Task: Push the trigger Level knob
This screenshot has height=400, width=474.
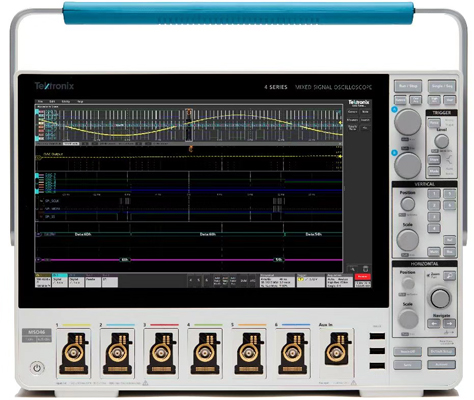Action: coord(442,141)
